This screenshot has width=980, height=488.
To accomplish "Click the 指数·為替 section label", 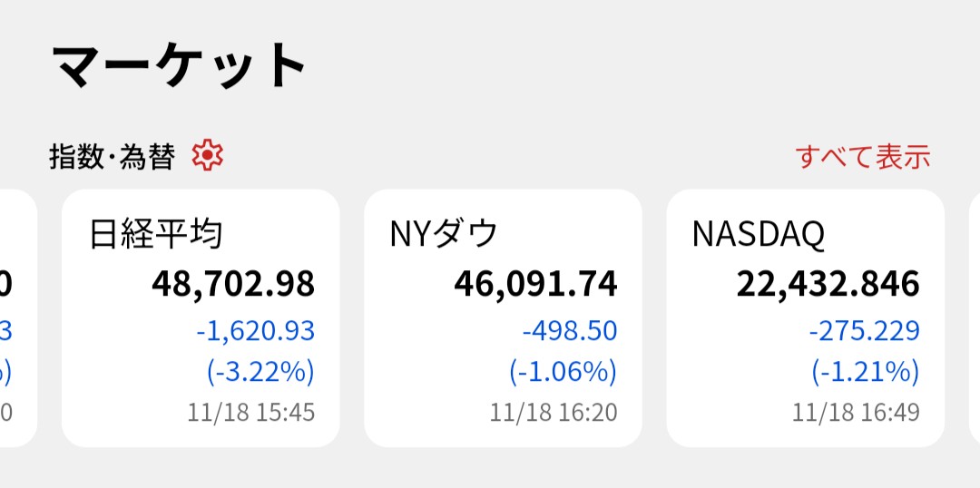I will 112,157.
